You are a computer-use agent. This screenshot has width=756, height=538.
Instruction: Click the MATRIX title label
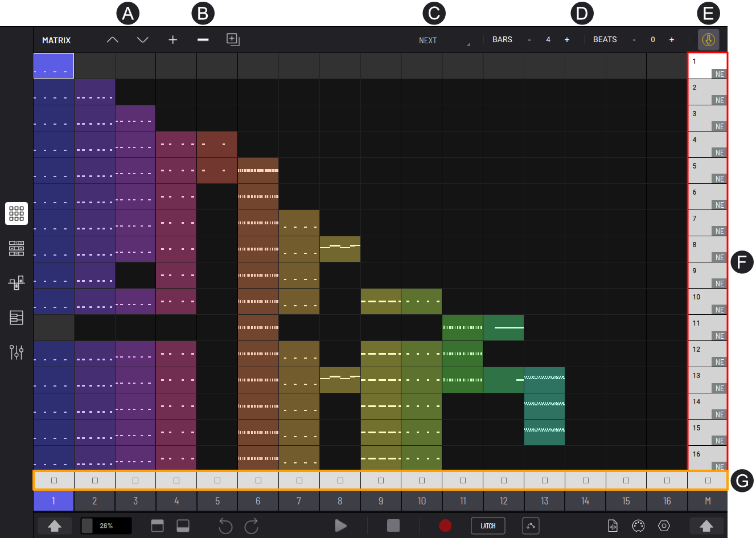[56, 40]
